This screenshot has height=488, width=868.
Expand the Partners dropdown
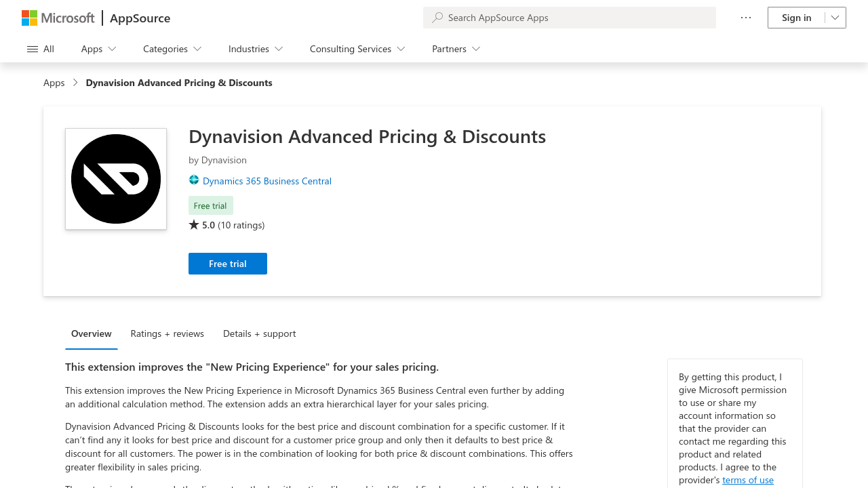click(x=456, y=49)
